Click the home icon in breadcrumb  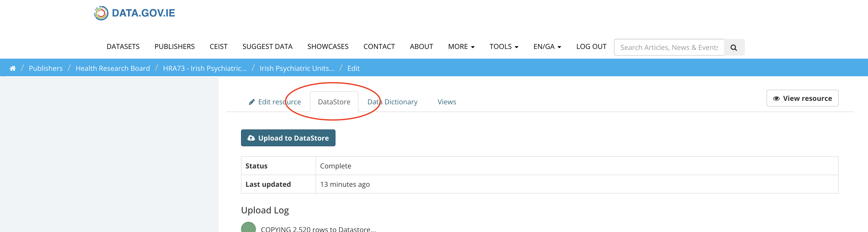click(13, 68)
